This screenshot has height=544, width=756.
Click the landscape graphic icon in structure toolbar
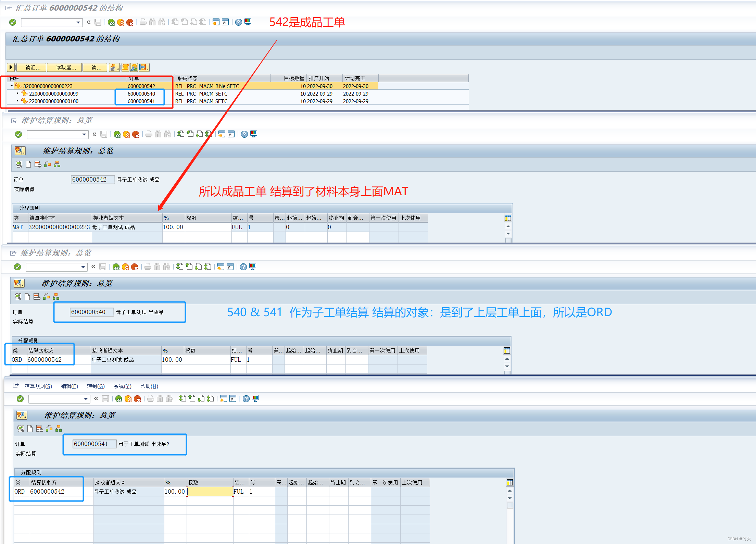[134, 67]
